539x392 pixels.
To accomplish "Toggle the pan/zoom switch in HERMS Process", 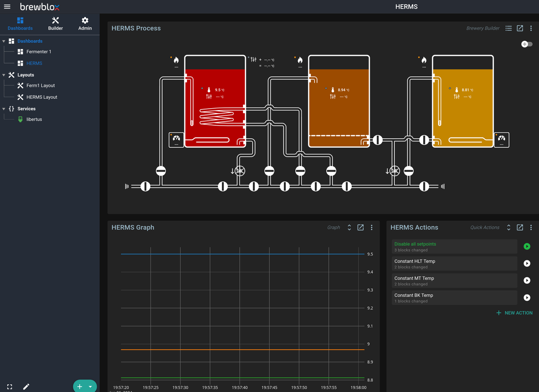I will 527,44.
